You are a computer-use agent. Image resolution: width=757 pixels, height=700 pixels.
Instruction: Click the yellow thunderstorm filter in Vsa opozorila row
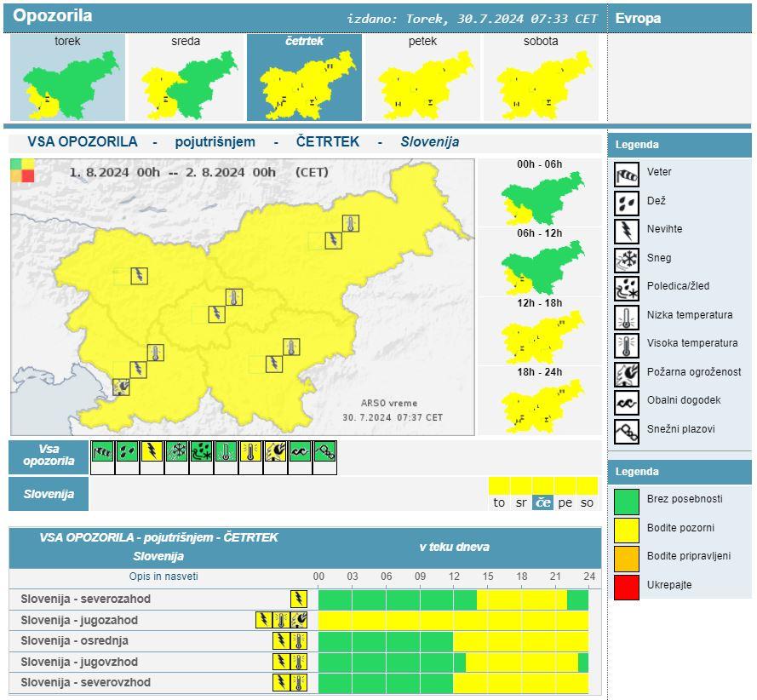point(152,451)
